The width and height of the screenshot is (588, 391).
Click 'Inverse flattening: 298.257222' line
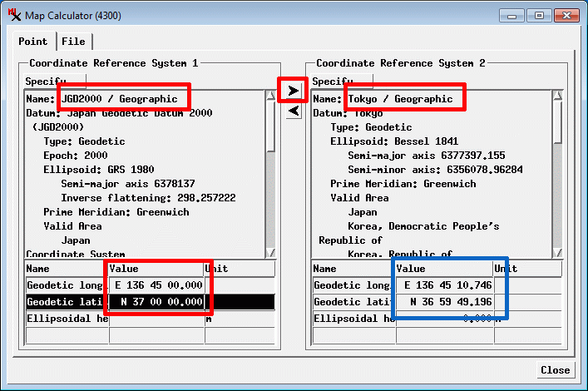point(148,198)
